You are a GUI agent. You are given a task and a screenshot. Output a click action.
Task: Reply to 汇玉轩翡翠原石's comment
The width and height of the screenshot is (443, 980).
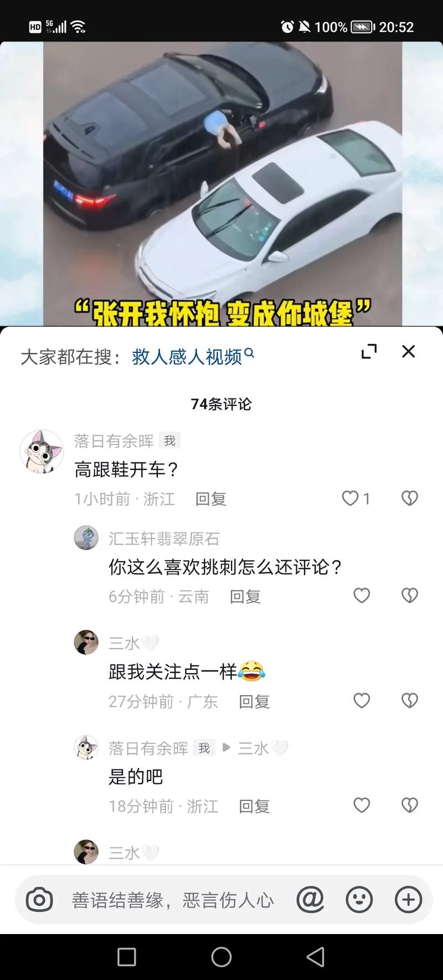coord(245,597)
